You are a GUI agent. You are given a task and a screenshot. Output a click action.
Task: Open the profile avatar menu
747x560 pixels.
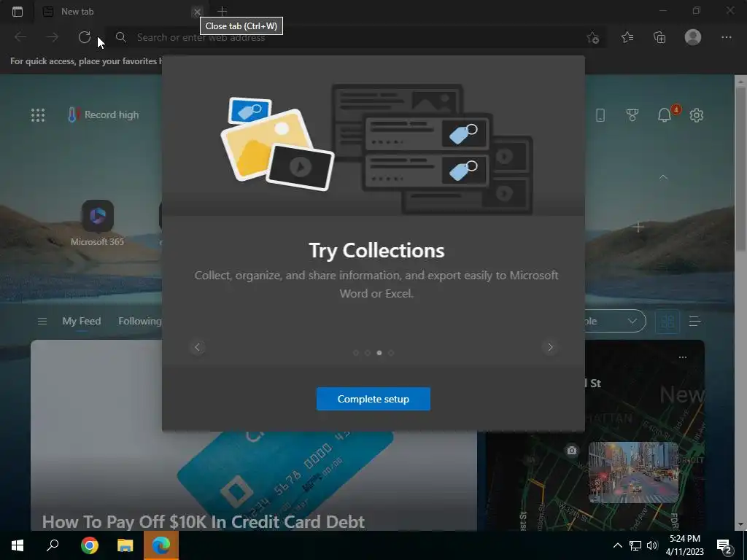[693, 37]
